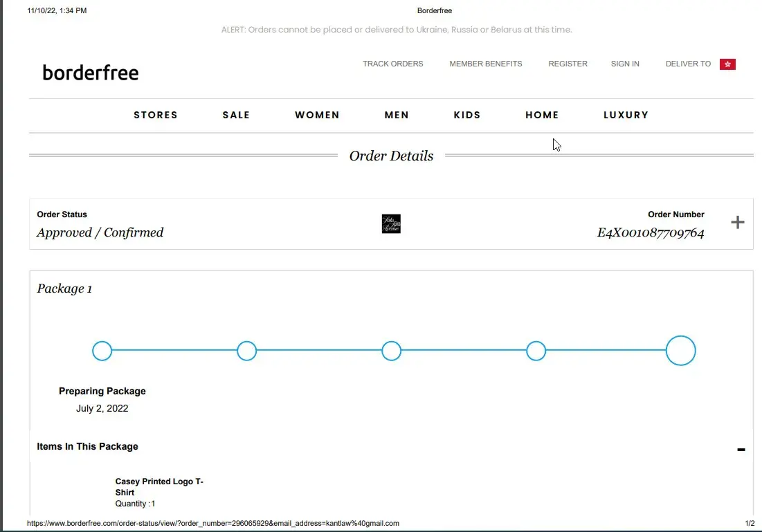
Task: Open the Luxury category menu
Action: 626,116
